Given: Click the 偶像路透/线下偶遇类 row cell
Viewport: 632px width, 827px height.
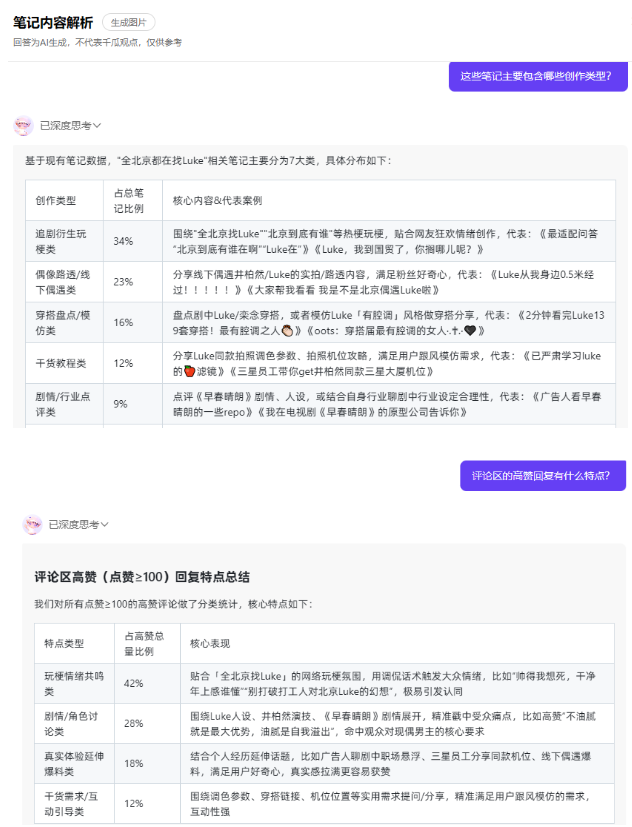Looking at the screenshot, I should (x=64, y=282).
